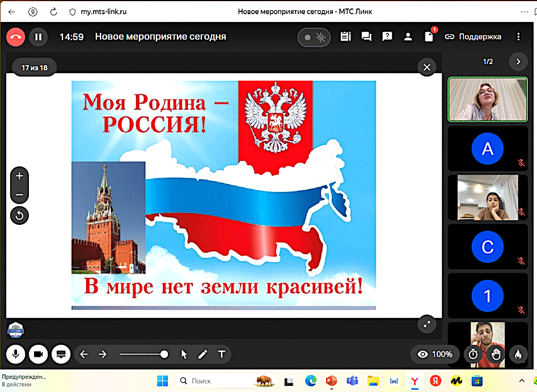
Task: Open PowerPoint from the Windows taskbar
Action: pyautogui.click(x=331, y=381)
